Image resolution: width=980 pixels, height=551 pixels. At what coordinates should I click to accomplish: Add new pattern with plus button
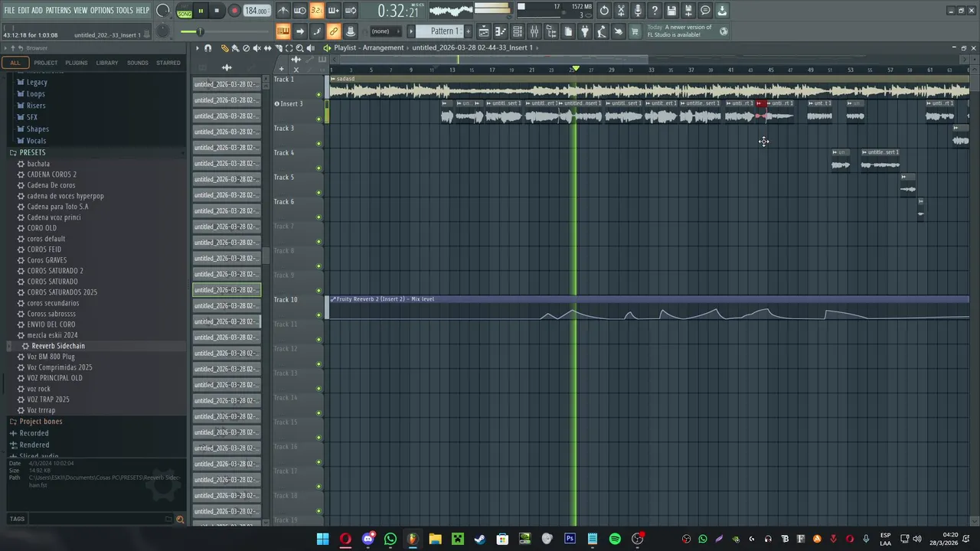pyautogui.click(x=469, y=31)
